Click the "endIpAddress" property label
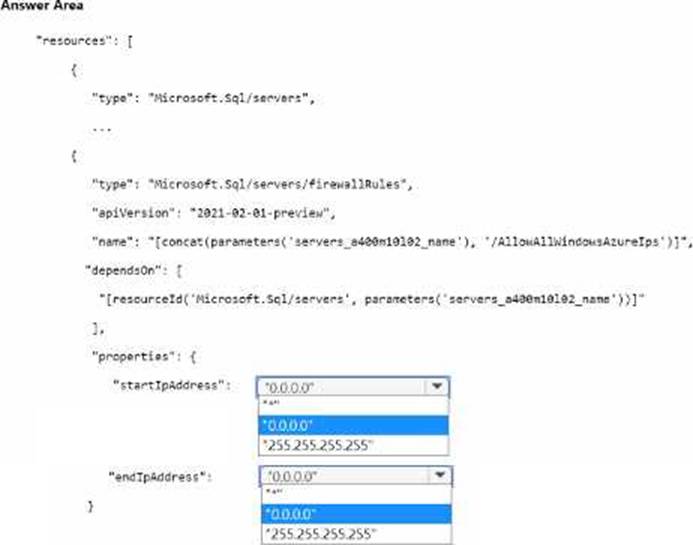 tap(160, 477)
